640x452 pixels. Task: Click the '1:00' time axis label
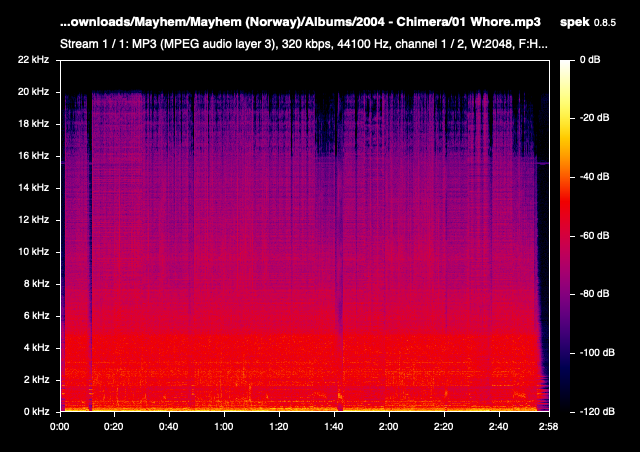[224, 427]
